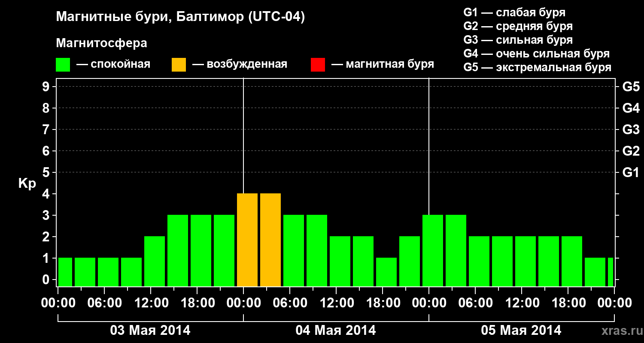The height and width of the screenshot is (343, 644).
Task: Click the '06:00' time label under 05 Мая
Action: [x=475, y=303]
